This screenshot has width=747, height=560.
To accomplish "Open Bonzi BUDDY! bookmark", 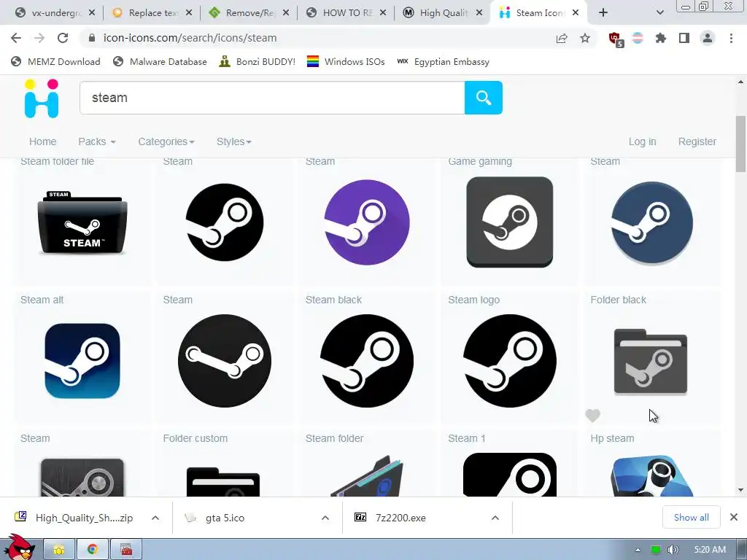I will [258, 61].
